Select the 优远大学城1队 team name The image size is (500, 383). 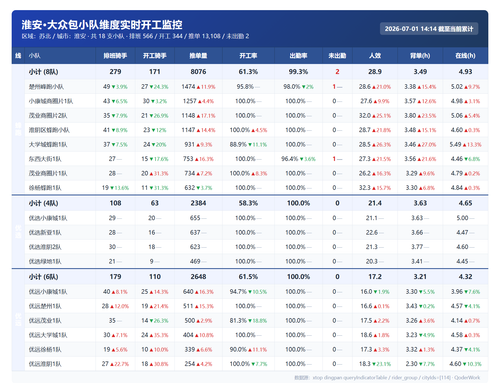tap(48, 335)
